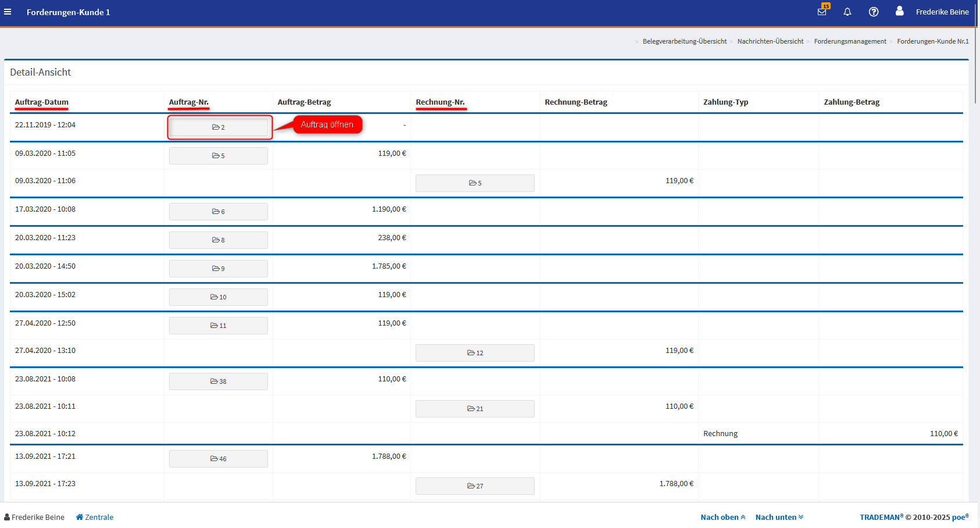Open the hamburger menu icon
Image resolution: width=980 pixels, height=528 pixels.
pyautogui.click(x=8, y=12)
